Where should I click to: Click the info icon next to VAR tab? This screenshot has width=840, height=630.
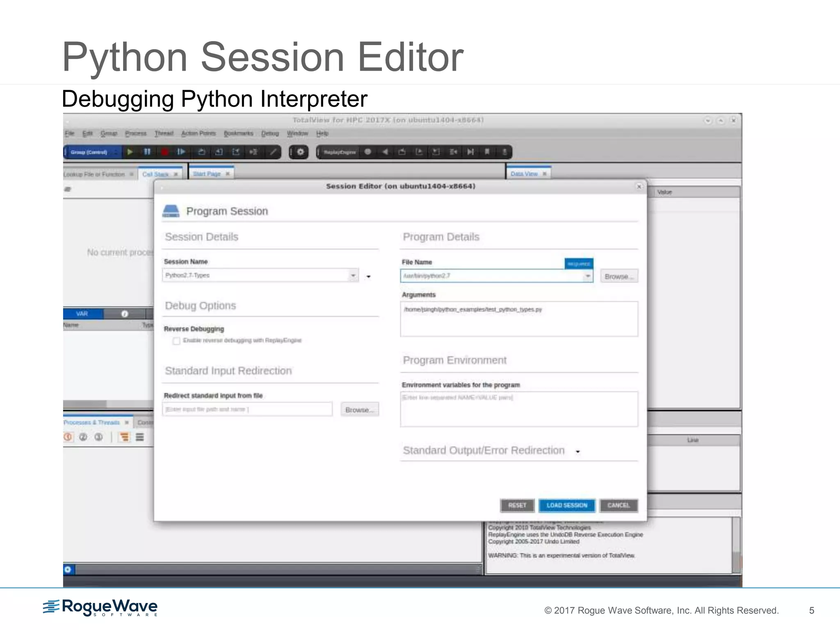click(125, 314)
